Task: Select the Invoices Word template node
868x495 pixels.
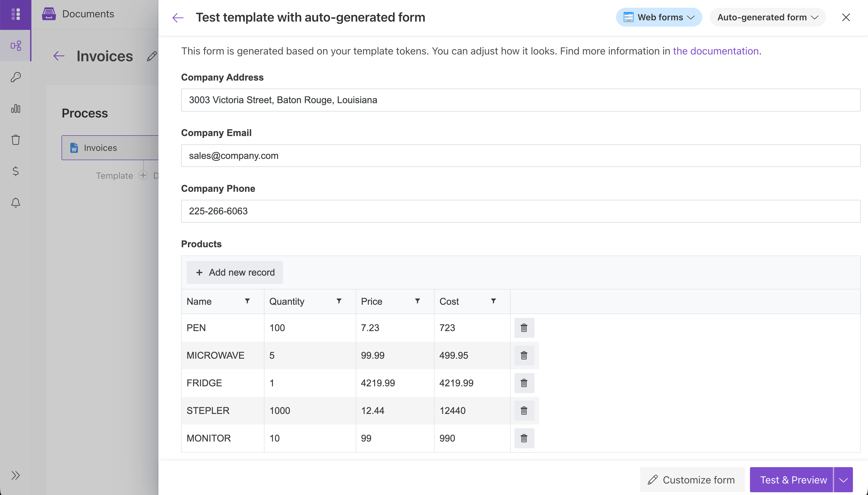Action: 110,148
